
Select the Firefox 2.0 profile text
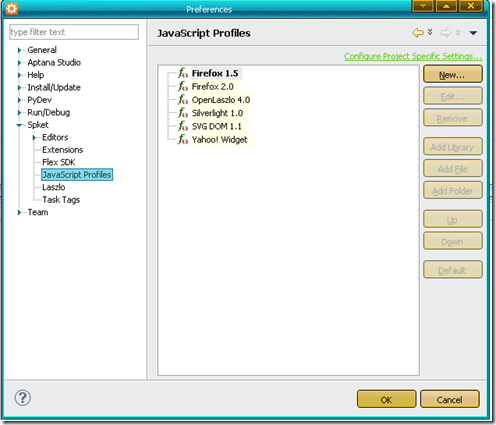[213, 87]
